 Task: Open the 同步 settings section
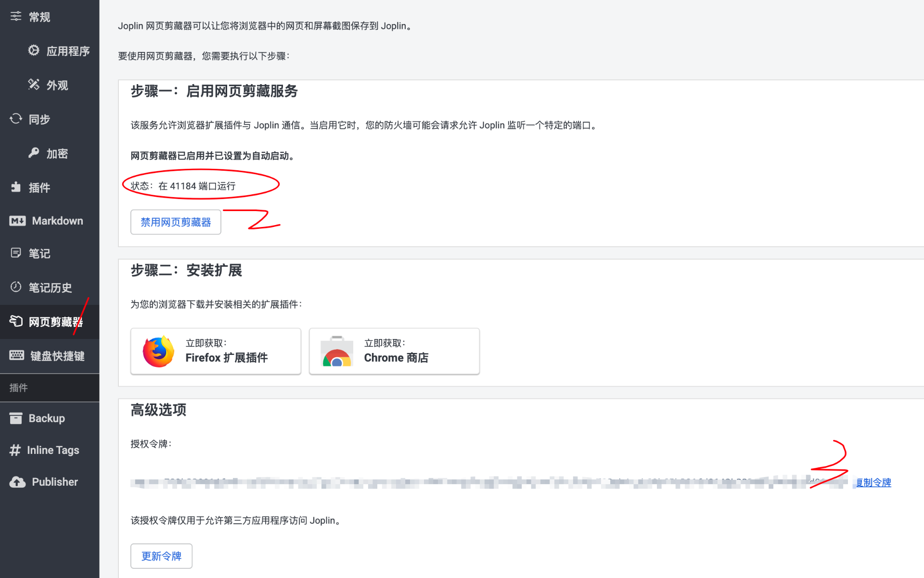coord(38,119)
